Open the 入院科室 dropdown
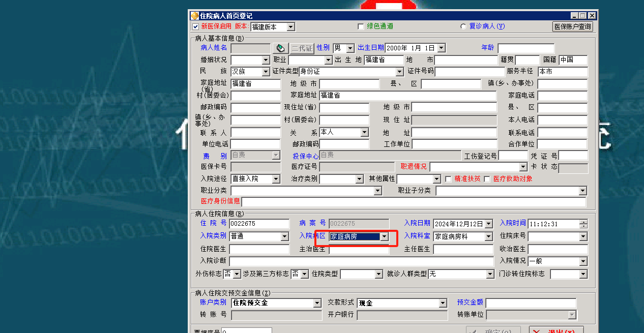This screenshot has width=644, height=333. point(488,236)
